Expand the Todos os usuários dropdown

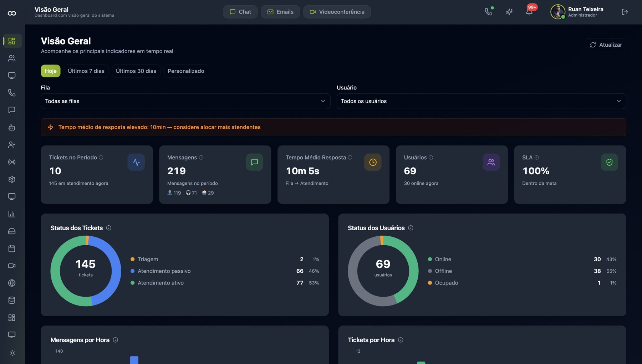[481, 101]
